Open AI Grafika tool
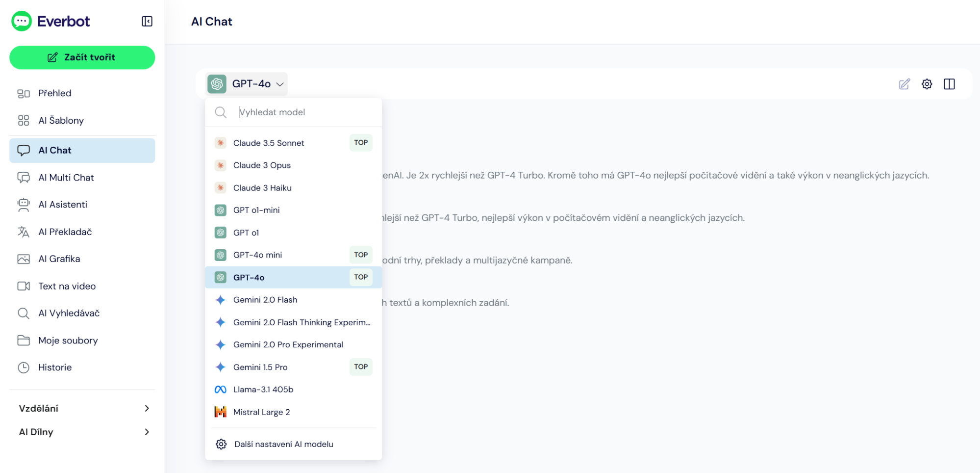Image resolution: width=980 pixels, height=473 pixels. [x=82, y=259]
